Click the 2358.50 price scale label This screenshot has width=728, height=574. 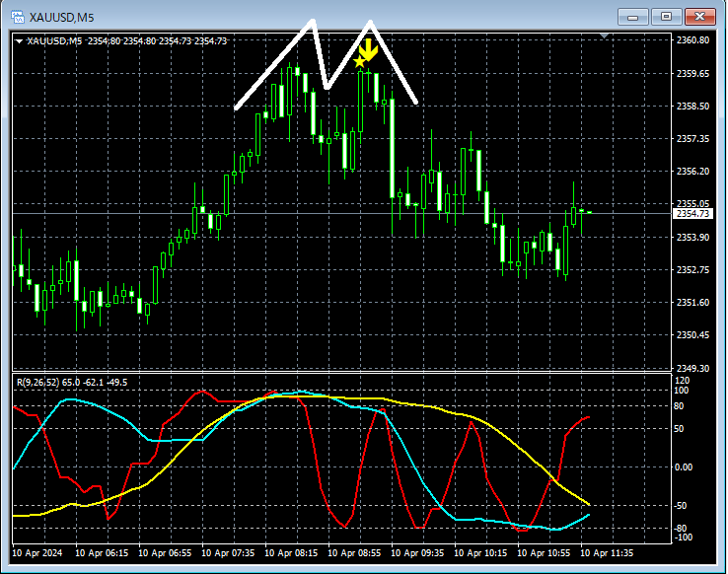[x=692, y=106]
